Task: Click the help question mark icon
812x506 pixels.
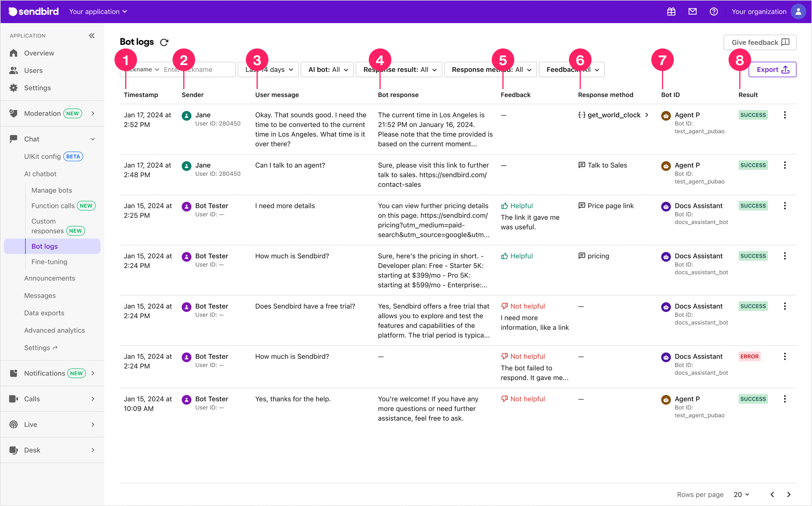Action: click(714, 12)
